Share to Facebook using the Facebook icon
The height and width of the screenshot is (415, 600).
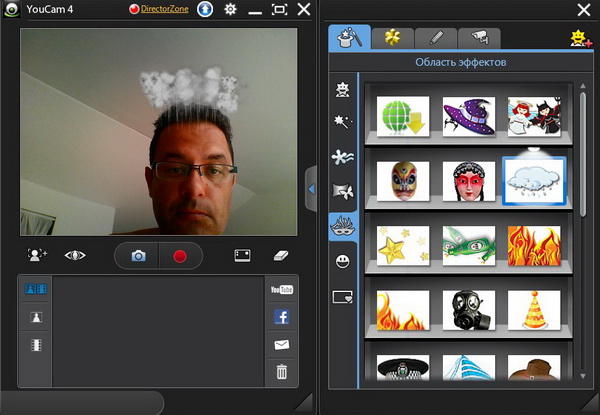[x=281, y=318]
